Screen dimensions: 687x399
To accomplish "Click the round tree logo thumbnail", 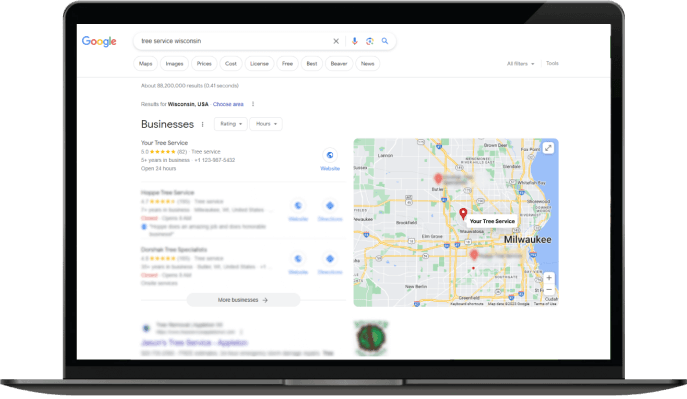I will (371, 338).
